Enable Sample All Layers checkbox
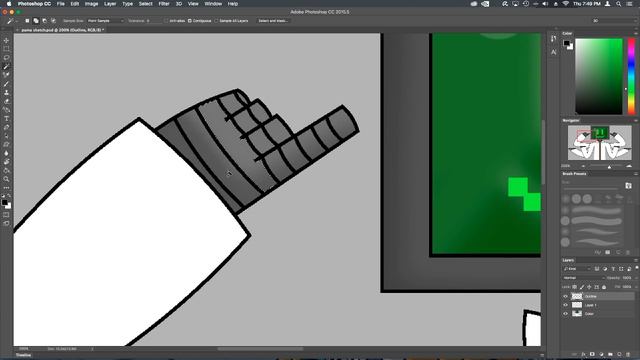Image resolution: width=640 pixels, height=360 pixels. click(216, 20)
